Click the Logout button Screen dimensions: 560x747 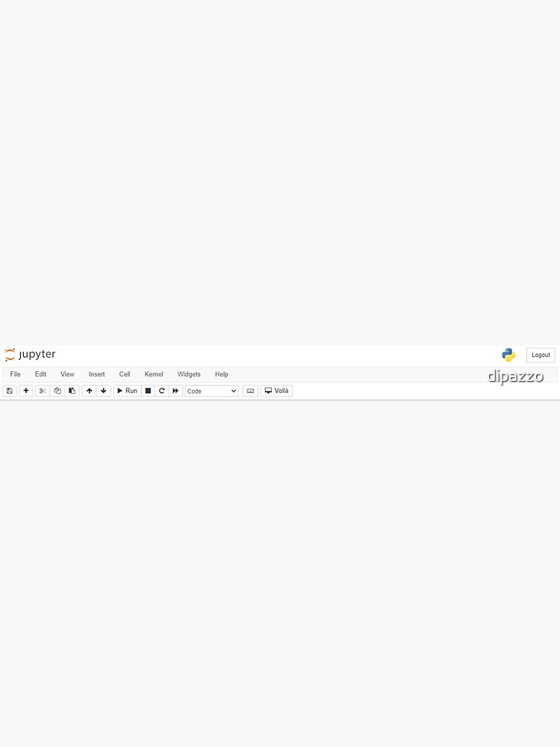pyautogui.click(x=541, y=355)
